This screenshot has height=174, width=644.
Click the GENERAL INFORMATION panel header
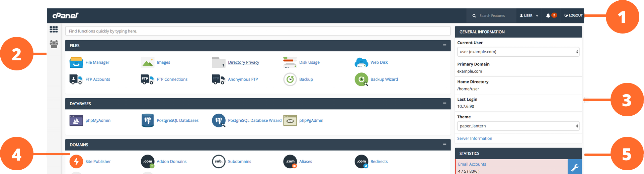coord(518,32)
